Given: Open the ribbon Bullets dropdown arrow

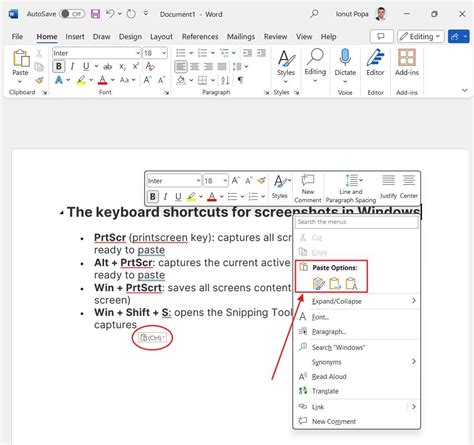Looking at the screenshot, I should 191,53.
